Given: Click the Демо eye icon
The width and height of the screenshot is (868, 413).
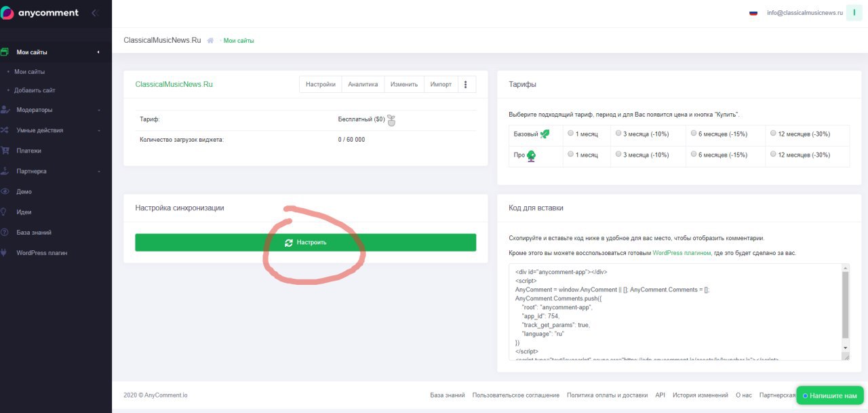Looking at the screenshot, I should [5, 191].
